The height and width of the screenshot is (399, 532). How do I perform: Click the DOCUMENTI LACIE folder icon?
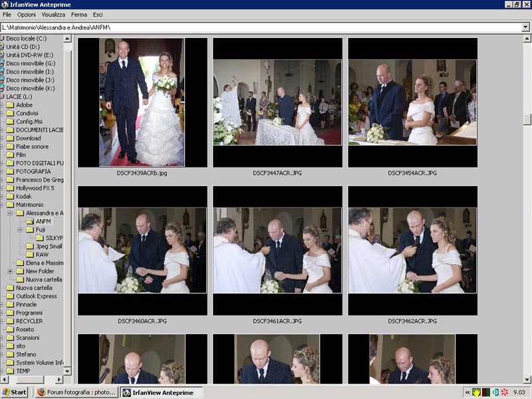tap(10, 130)
